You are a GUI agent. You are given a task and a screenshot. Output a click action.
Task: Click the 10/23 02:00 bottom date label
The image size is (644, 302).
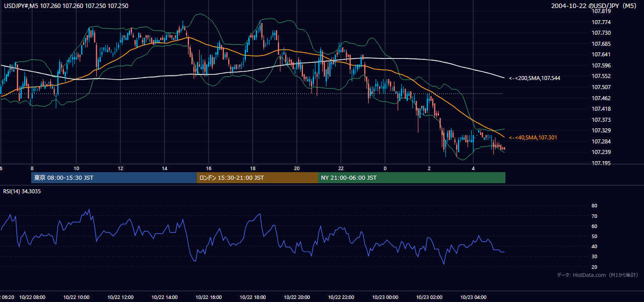point(429,297)
